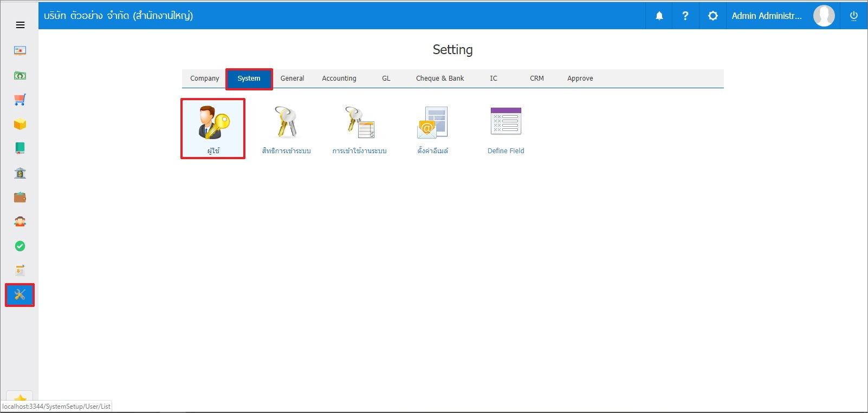Viewport: 868px width, 413px height.
Task: Click the Define Field text link
Action: pos(506,151)
